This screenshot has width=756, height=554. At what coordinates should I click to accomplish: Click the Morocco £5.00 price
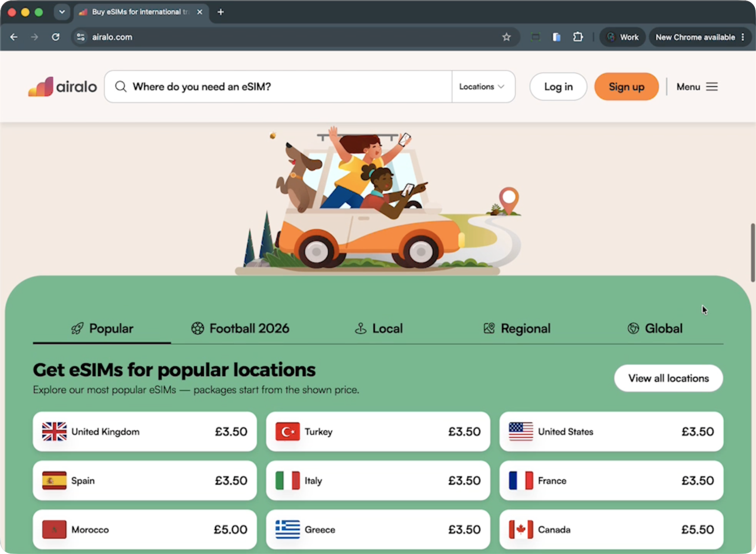[231, 529]
